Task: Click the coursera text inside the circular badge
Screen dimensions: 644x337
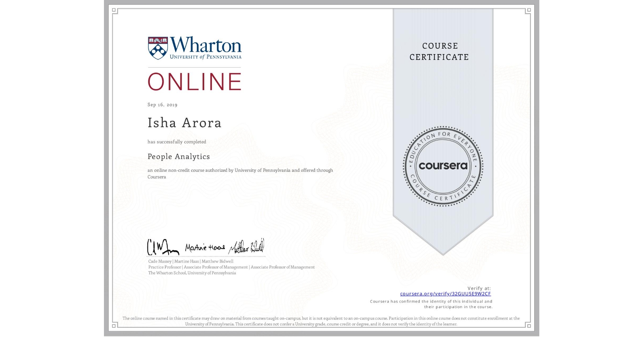Action: 443,166
